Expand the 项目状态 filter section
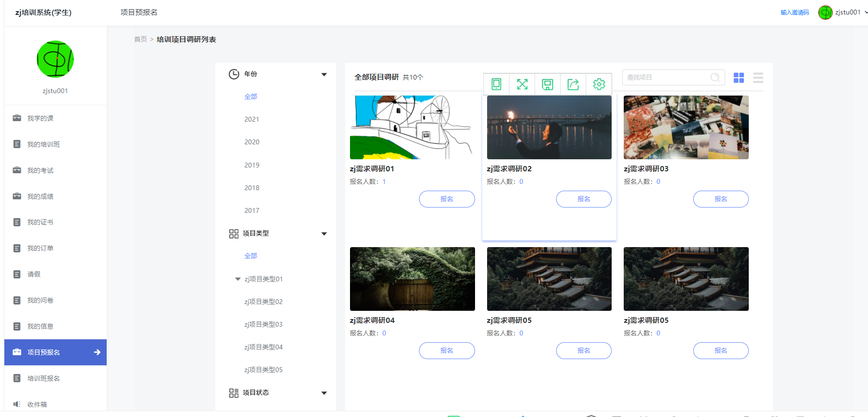 pos(324,393)
